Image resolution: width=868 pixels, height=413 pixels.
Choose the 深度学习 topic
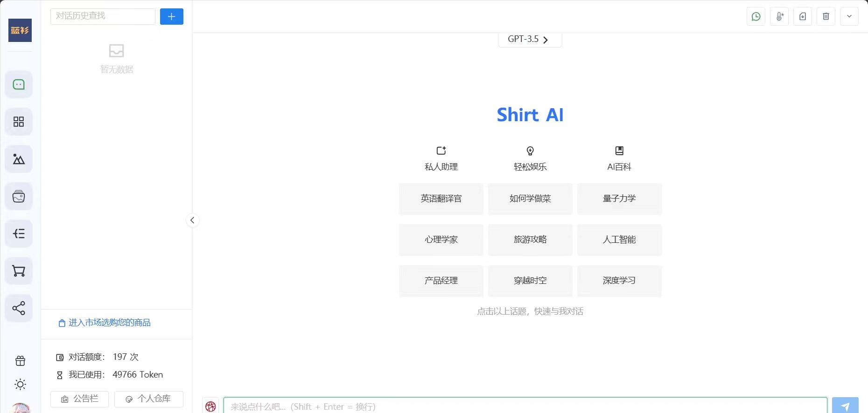[619, 281]
